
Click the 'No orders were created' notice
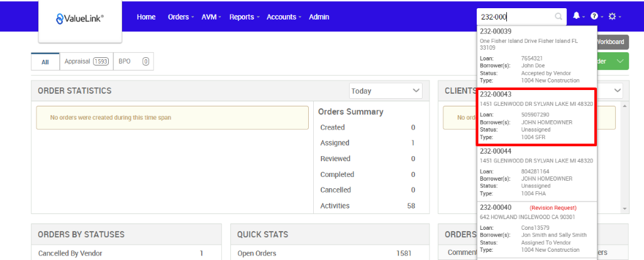click(172, 118)
